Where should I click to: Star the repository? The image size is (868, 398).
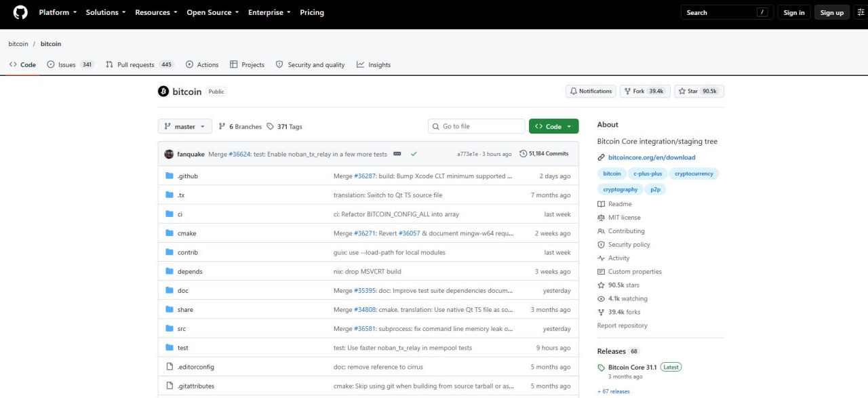tap(699, 91)
